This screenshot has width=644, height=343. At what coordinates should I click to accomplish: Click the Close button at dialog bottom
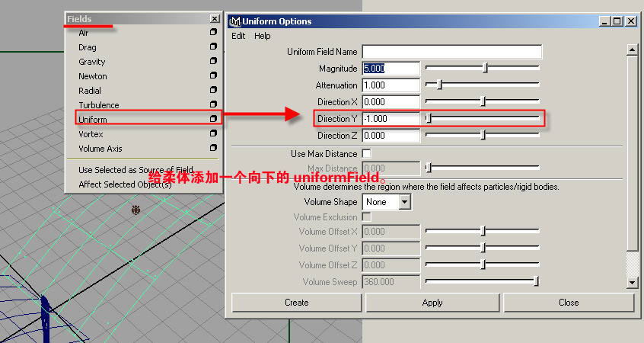pyautogui.click(x=569, y=303)
